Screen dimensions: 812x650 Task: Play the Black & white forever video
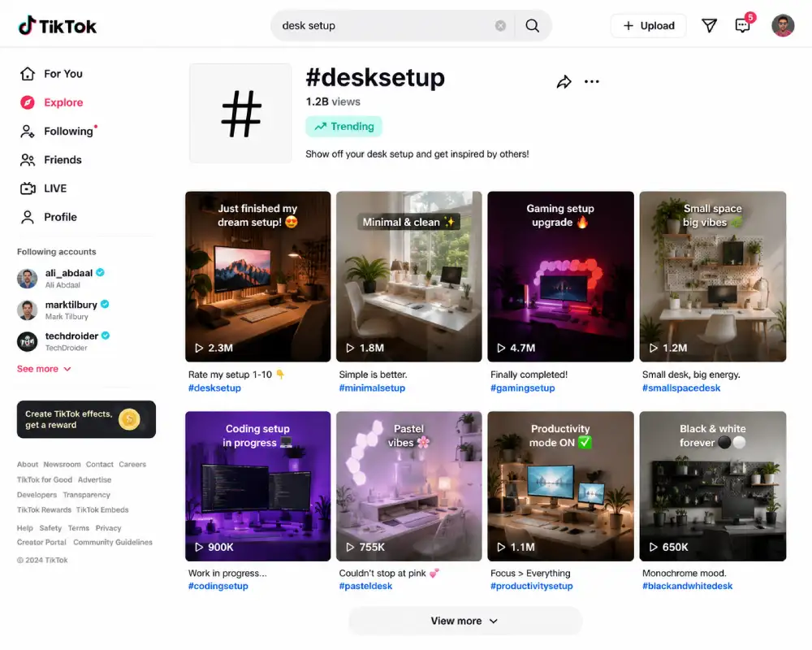tap(713, 486)
